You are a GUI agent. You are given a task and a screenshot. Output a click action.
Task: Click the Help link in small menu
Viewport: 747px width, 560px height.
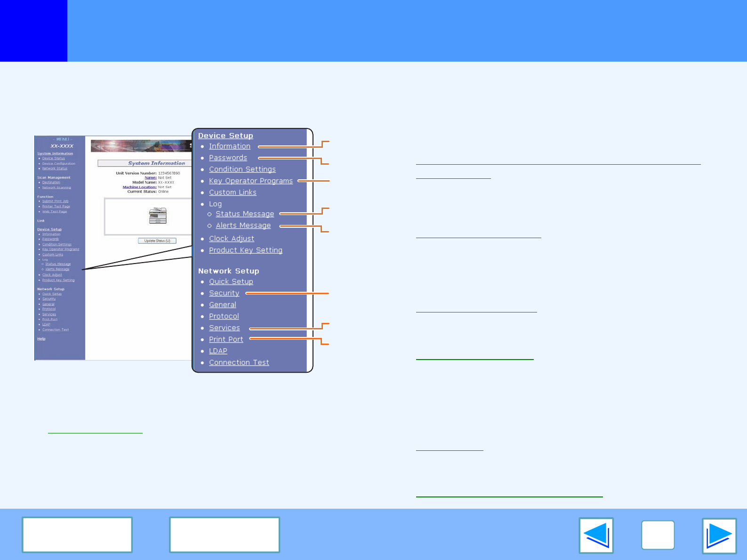coord(41,339)
